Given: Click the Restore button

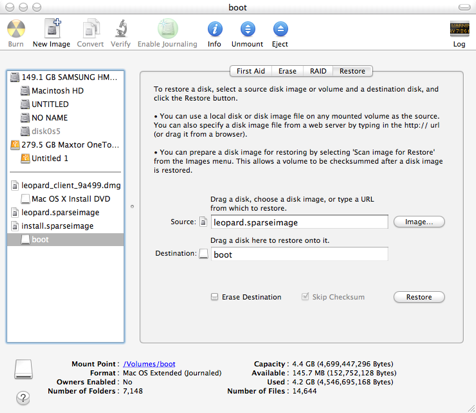Looking at the screenshot, I should [x=419, y=297].
